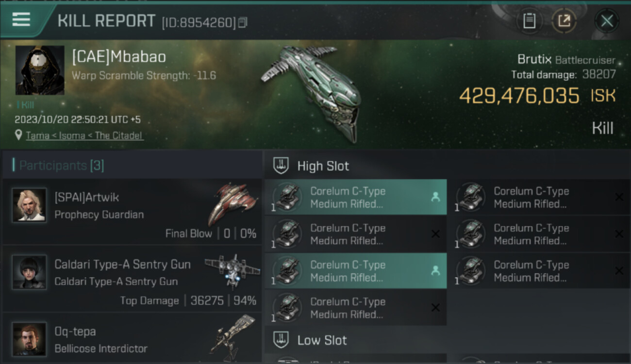Click the High Slot section icon
Image resolution: width=631 pixels, height=364 pixels.
click(x=281, y=165)
